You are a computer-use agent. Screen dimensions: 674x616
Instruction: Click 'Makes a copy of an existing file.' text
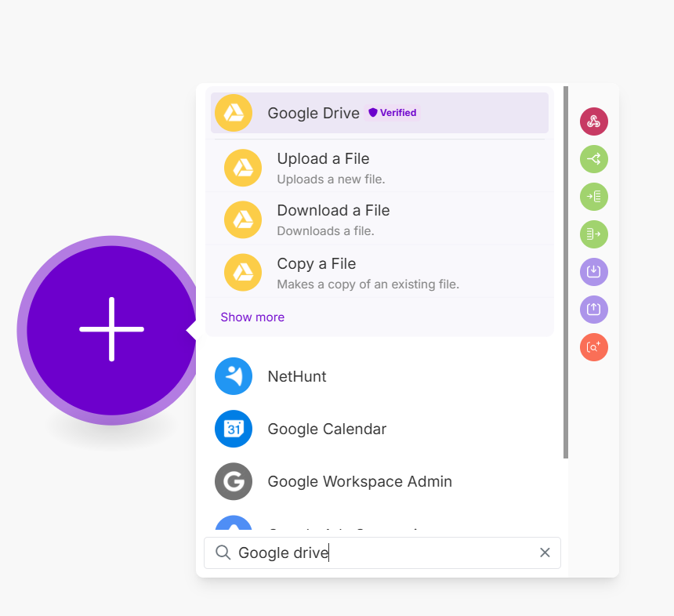tap(368, 284)
